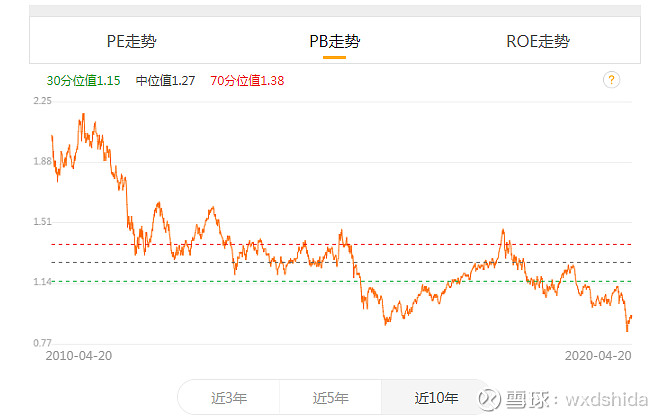Click the orange question mark help icon
The width and height of the screenshot is (668, 420).
pos(611,80)
